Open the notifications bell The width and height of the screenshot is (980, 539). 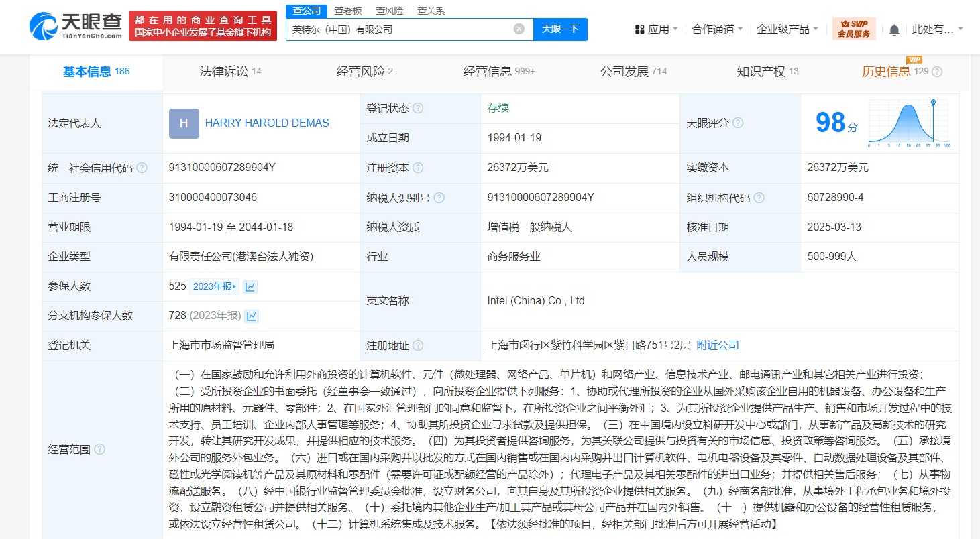point(894,29)
